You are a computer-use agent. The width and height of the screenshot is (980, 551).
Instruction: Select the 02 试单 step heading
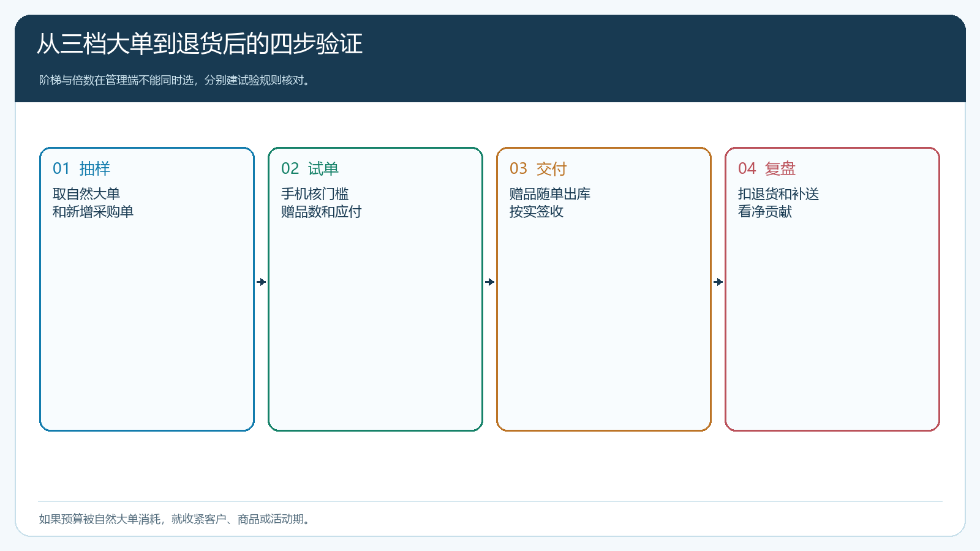tap(310, 168)
